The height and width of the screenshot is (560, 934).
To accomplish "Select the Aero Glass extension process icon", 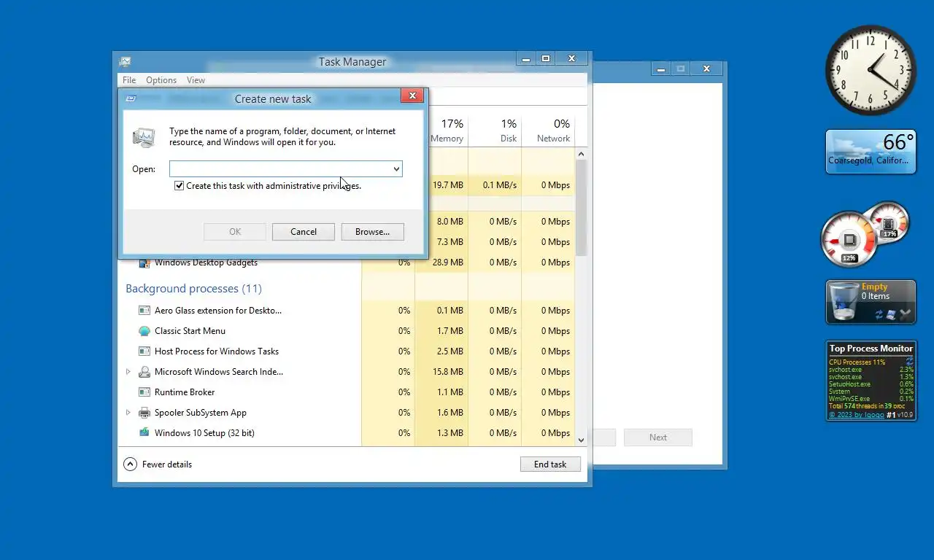I will tap(144, 311).
